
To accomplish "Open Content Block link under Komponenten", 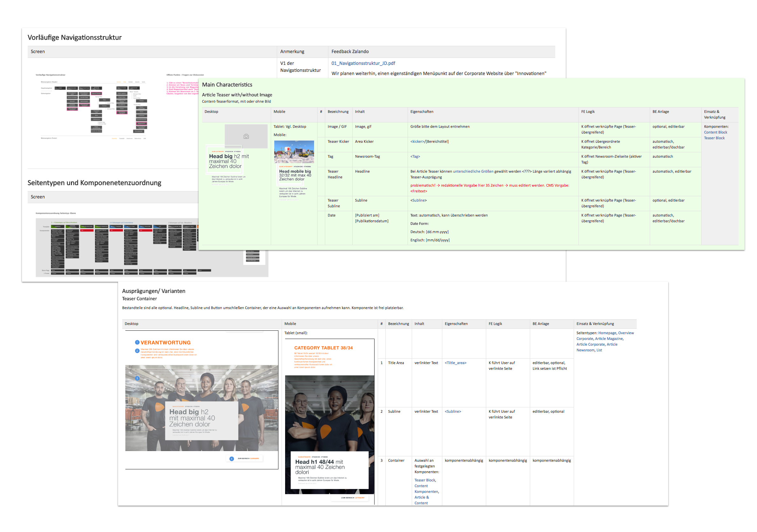I will (x=715, y=132).
